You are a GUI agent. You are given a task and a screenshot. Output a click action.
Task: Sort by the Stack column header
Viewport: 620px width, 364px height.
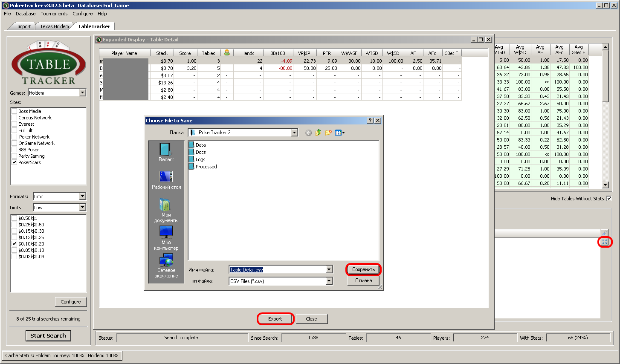162,53
